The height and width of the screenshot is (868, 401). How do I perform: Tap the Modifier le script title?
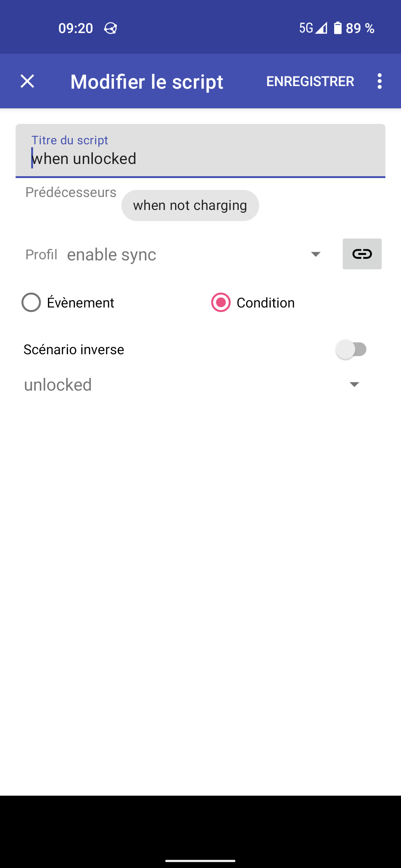click(147, 82)
